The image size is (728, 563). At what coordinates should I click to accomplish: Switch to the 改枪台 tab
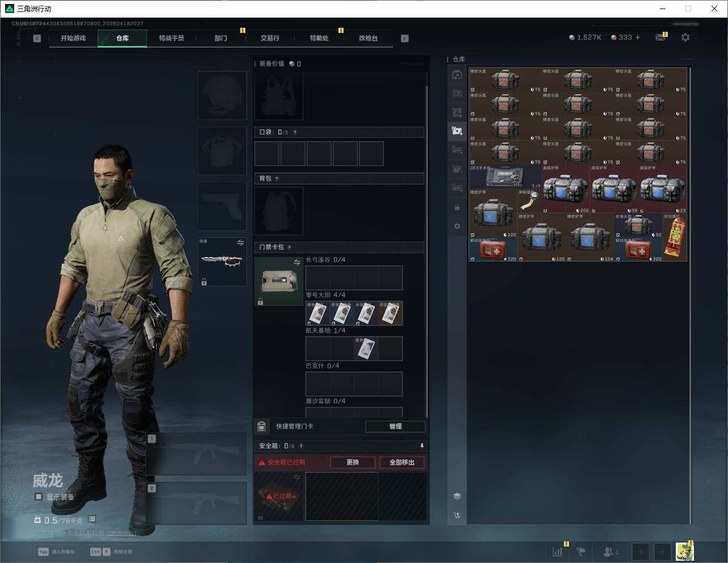[x=368, y=38]
